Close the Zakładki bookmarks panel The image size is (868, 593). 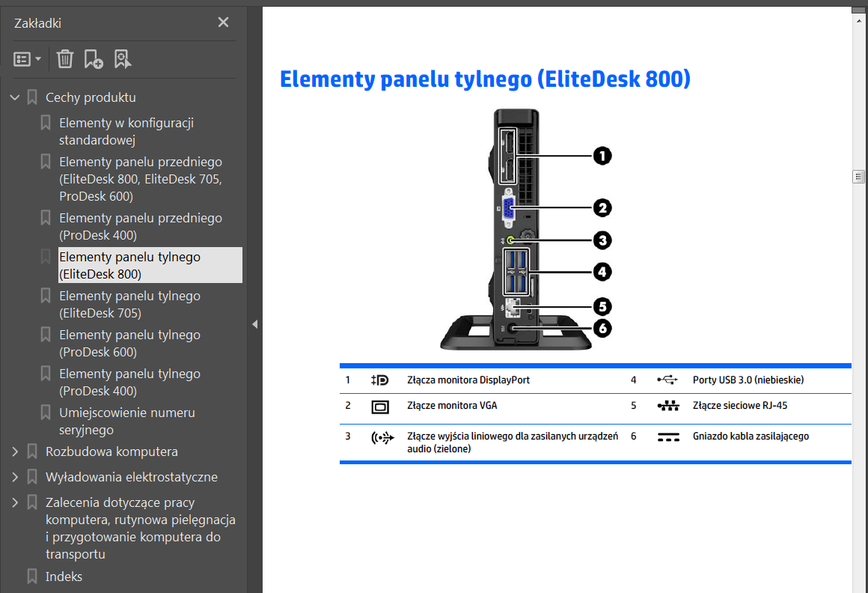[x=223, y=22]
